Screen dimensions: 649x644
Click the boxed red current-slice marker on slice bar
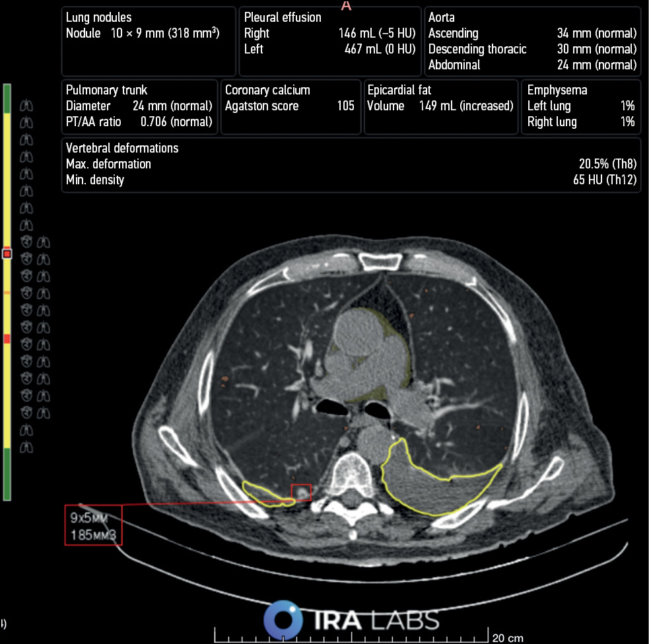point(7,254)
